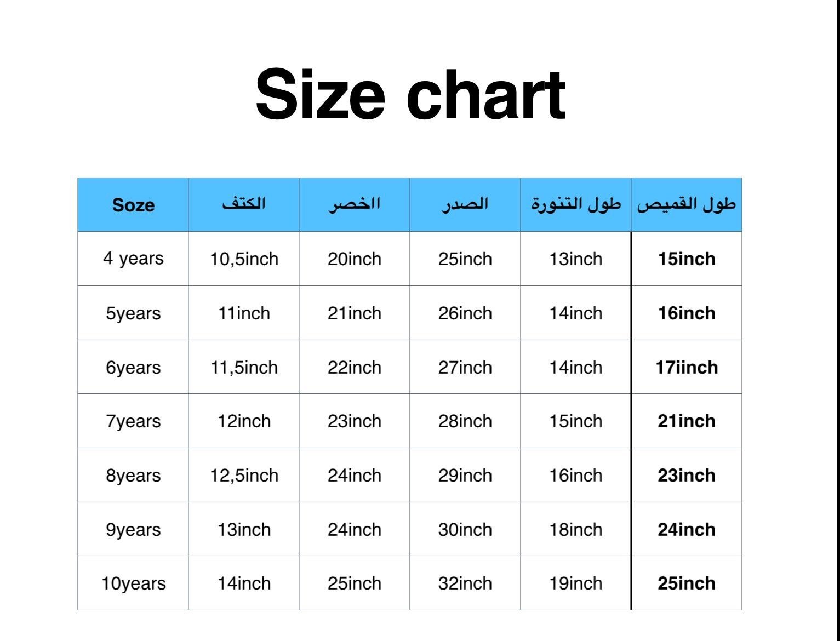
Task: Select the '7years' row label
Action: point(133,421)
